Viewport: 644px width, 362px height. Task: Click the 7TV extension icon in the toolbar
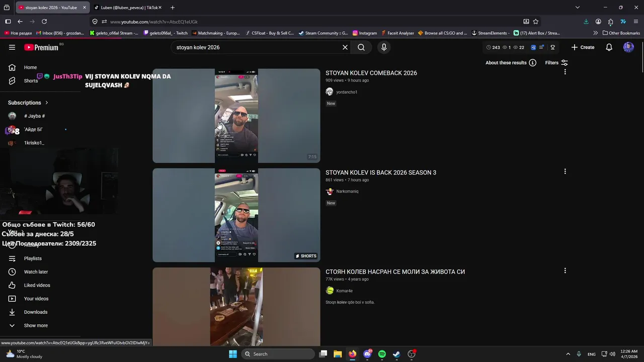pos(623,22)
